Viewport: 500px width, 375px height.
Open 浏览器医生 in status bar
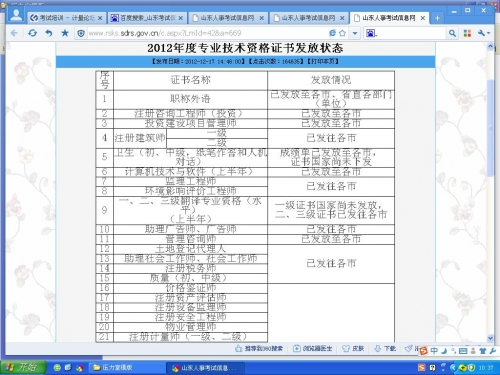pyautogui.click(x=312, y=349)
